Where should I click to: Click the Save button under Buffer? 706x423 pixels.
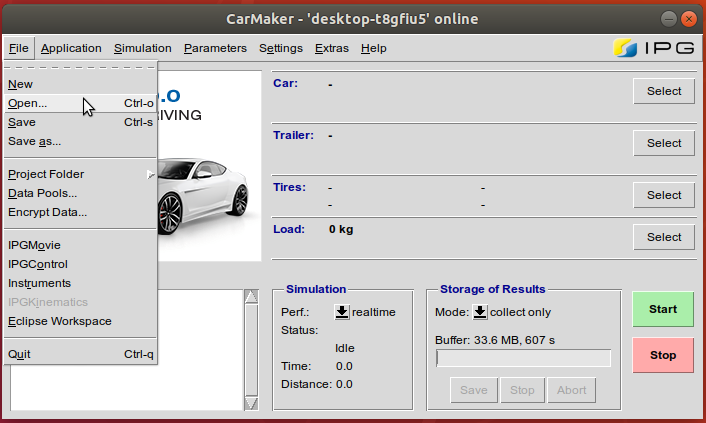coord(474,390)
